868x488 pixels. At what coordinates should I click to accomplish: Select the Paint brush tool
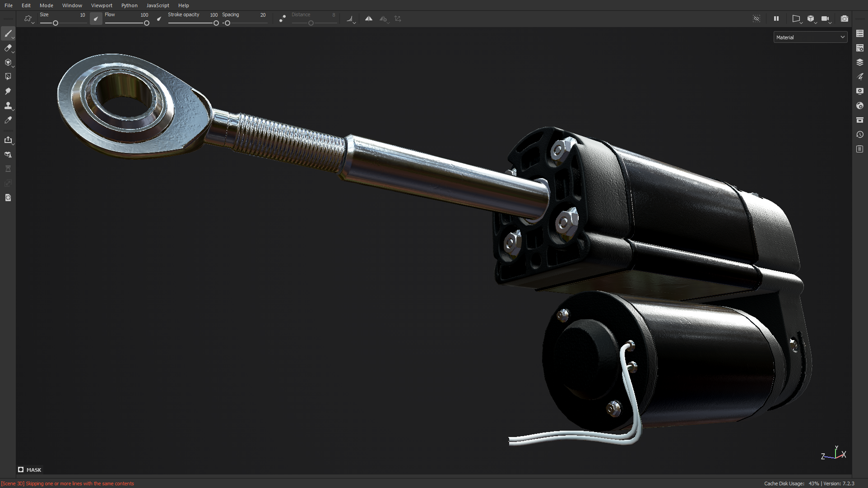8,34
